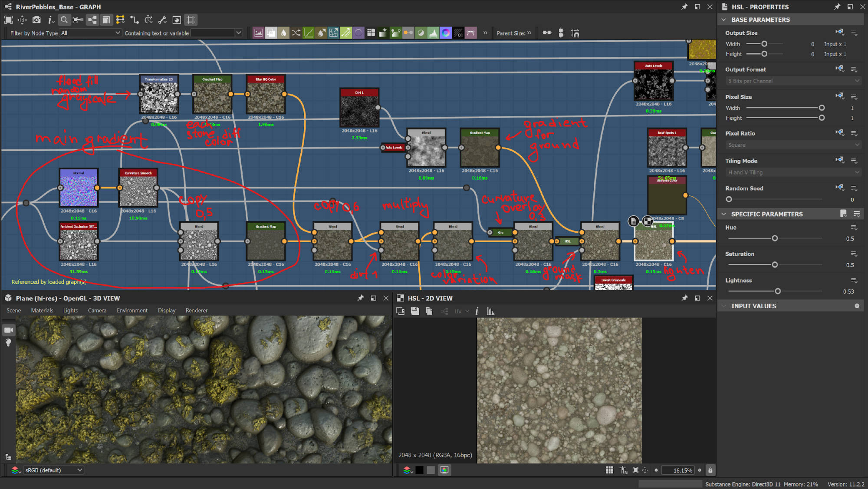The image size is (868, 489).
Task: Show the histogram in 2D view
Action: 490,311
